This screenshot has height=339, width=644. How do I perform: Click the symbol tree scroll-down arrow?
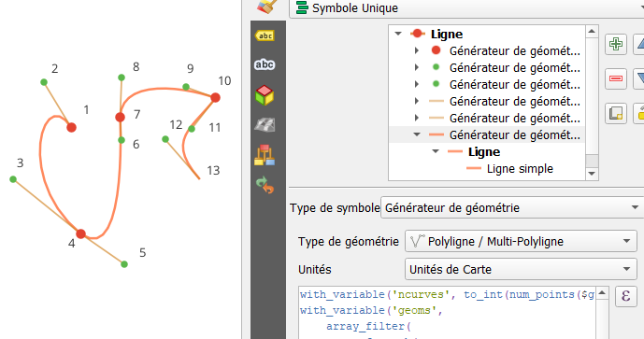pyautogui.click(x=592, y=174)
